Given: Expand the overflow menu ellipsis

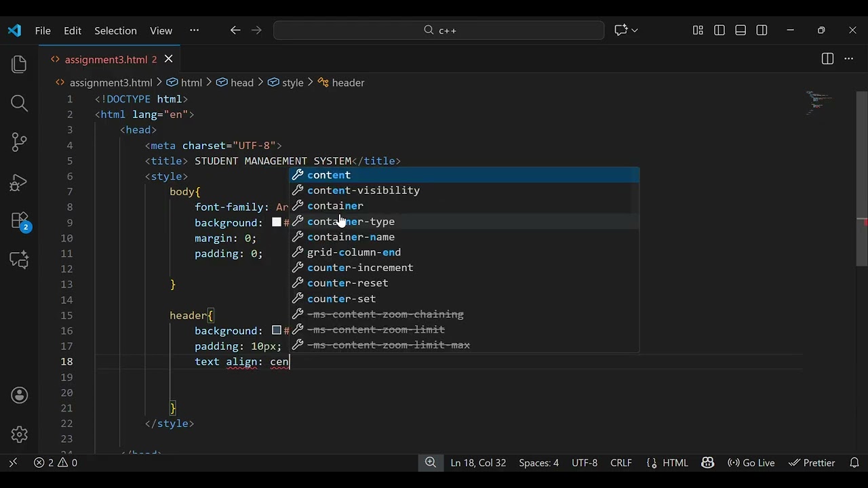Looking at the screenshot, I should pyautogui.click(x=195, y=30).
